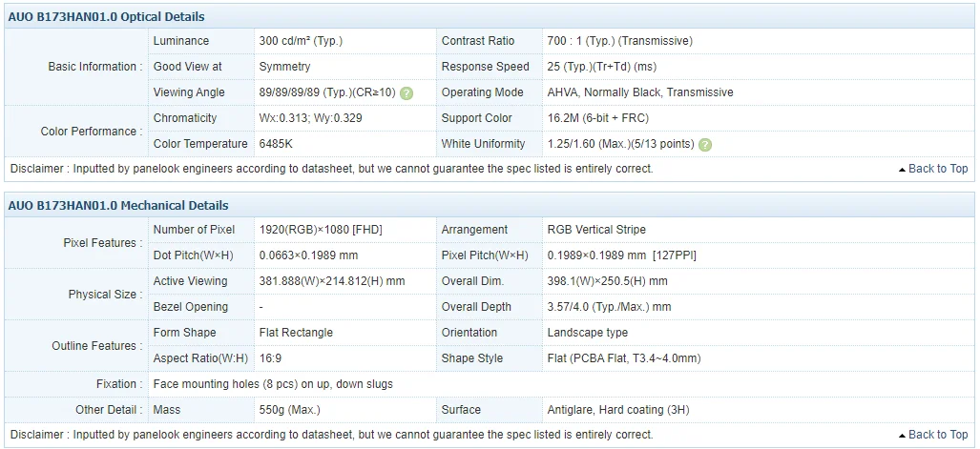
Task: Click the Face mounting holes (8 pcs) fixation text
Action: [x=273, y=384]
